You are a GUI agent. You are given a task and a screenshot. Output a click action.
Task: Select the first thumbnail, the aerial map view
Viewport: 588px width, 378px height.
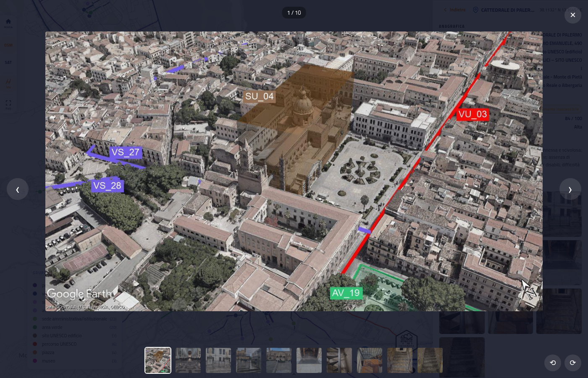158,360
